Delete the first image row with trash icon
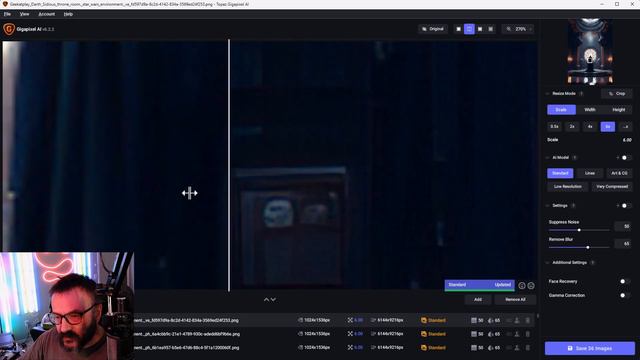The width and height of the screenshot is (640, 360). point(527,320)
